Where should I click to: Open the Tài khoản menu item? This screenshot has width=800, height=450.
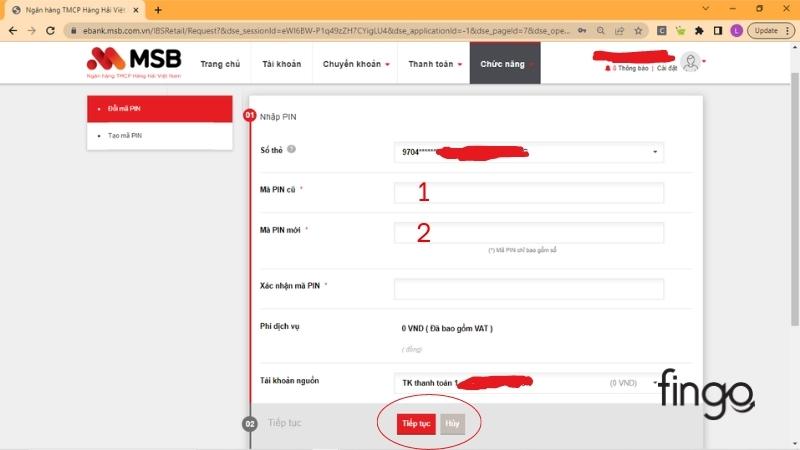click(282, 64)
